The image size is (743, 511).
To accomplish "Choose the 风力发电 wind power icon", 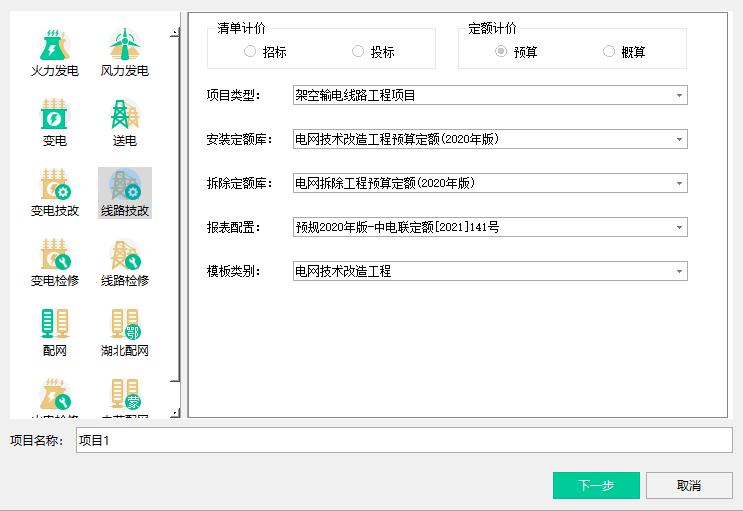I will (125, 52).
